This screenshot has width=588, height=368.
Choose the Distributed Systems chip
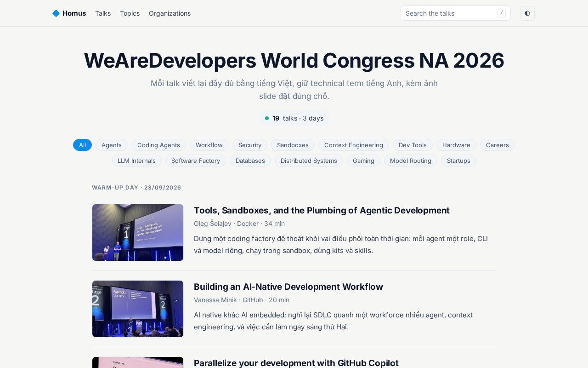coord(309,161)
